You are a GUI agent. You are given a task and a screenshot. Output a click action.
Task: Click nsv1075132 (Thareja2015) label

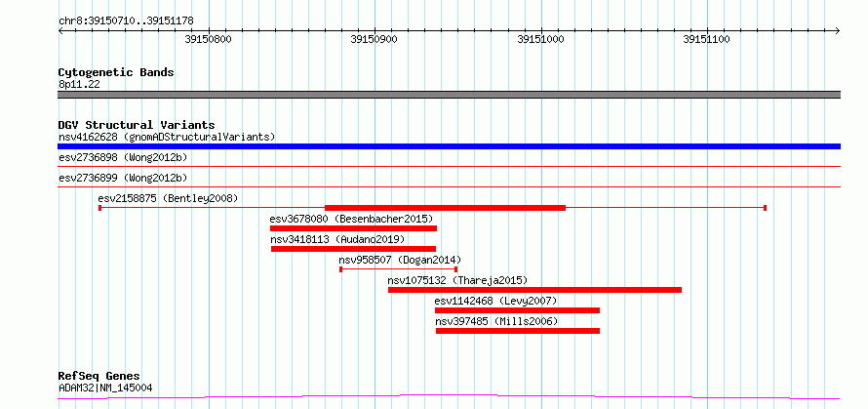point(457,280)
